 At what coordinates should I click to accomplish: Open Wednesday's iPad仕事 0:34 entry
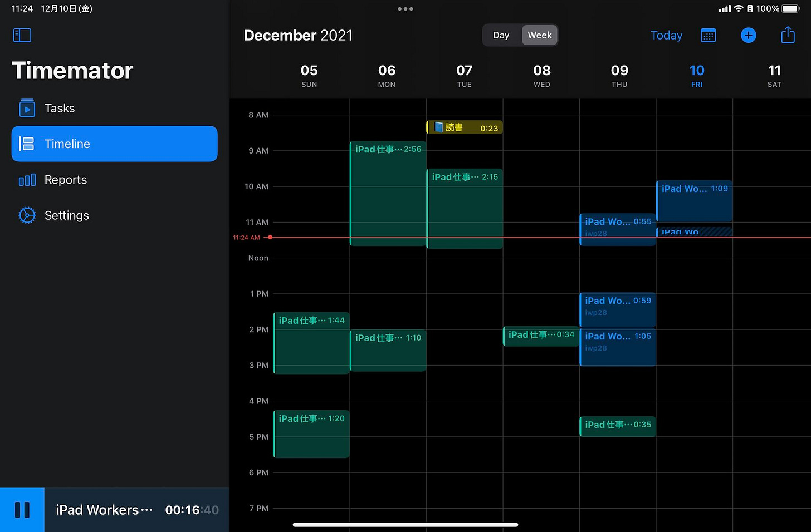pos(541,336)
